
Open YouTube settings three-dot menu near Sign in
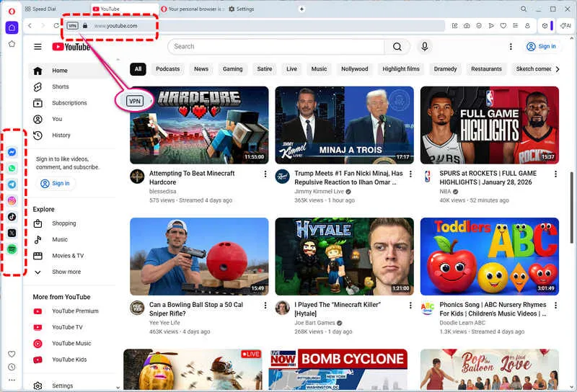pos(511,47)
